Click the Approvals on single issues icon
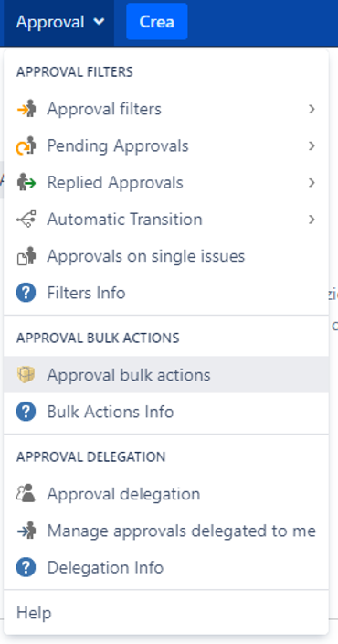Image resolution: width=338 pixels, height=644 pixels. (x=26, y=256)
